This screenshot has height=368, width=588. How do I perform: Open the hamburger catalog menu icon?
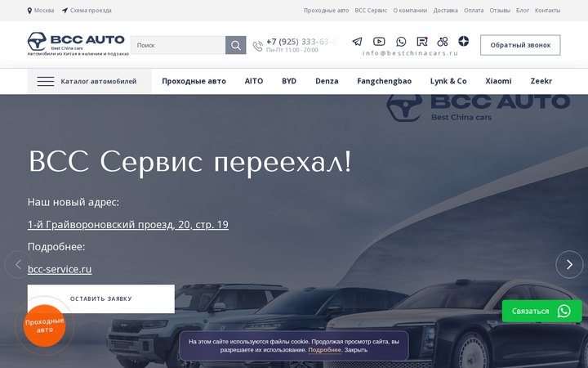coord(46,82)
